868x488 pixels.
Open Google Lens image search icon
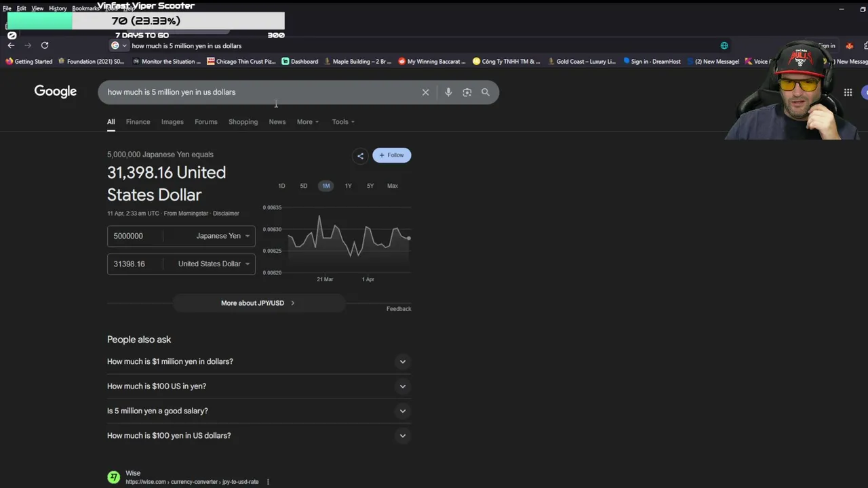[467, 92]
